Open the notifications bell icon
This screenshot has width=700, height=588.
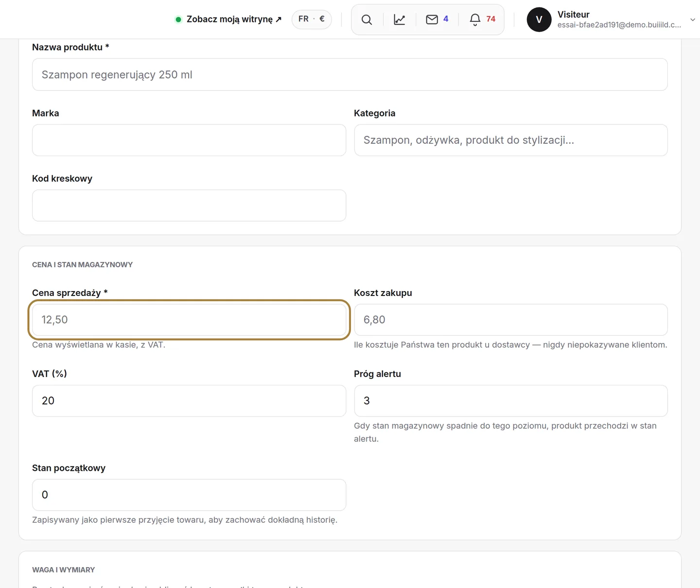click(x=475, y=19)
